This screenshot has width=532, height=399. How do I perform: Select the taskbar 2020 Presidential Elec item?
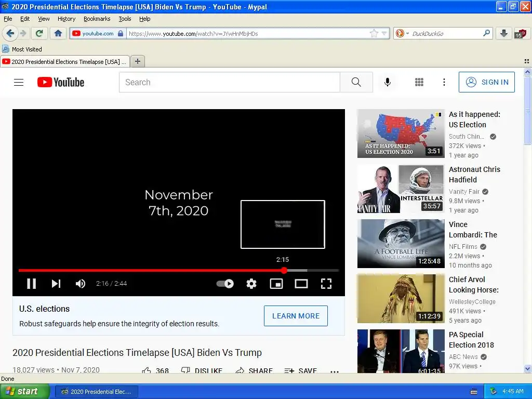point(96,392)
